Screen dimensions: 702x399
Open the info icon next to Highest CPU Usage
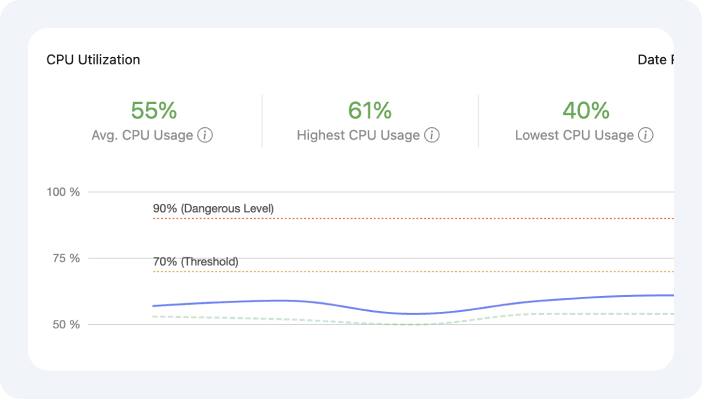[x=432, y=135]
